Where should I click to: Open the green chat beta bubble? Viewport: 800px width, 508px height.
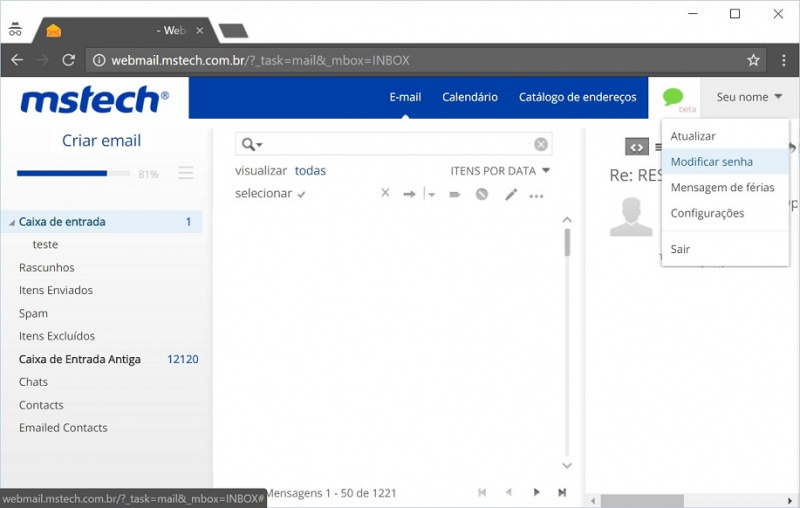(x=673, y=96)
